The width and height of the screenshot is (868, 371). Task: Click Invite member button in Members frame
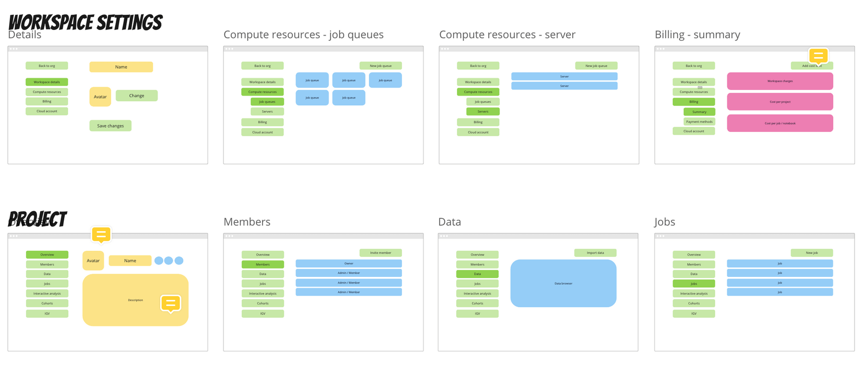(x=381, y=253)
